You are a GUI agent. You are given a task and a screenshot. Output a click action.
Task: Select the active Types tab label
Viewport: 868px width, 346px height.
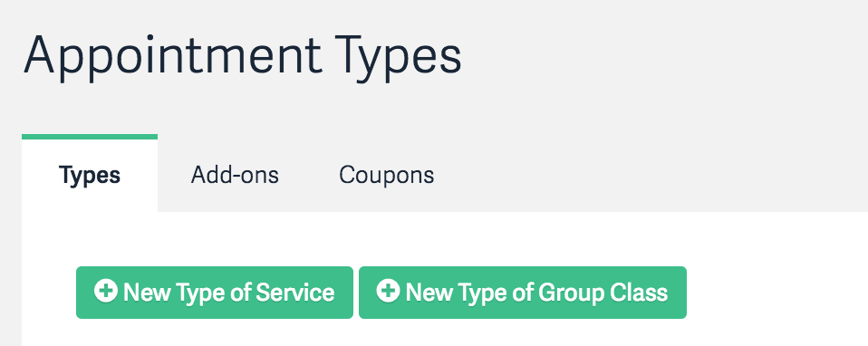(x=90, y=176)
